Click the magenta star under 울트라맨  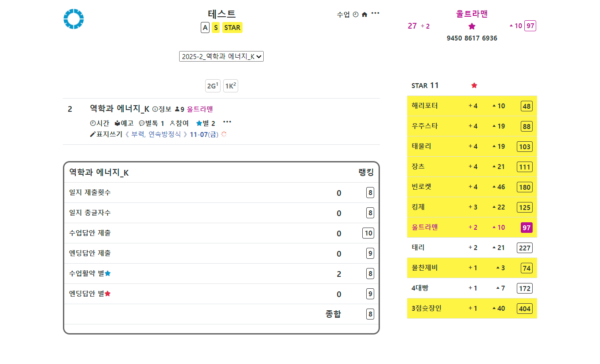coord(472,26)
